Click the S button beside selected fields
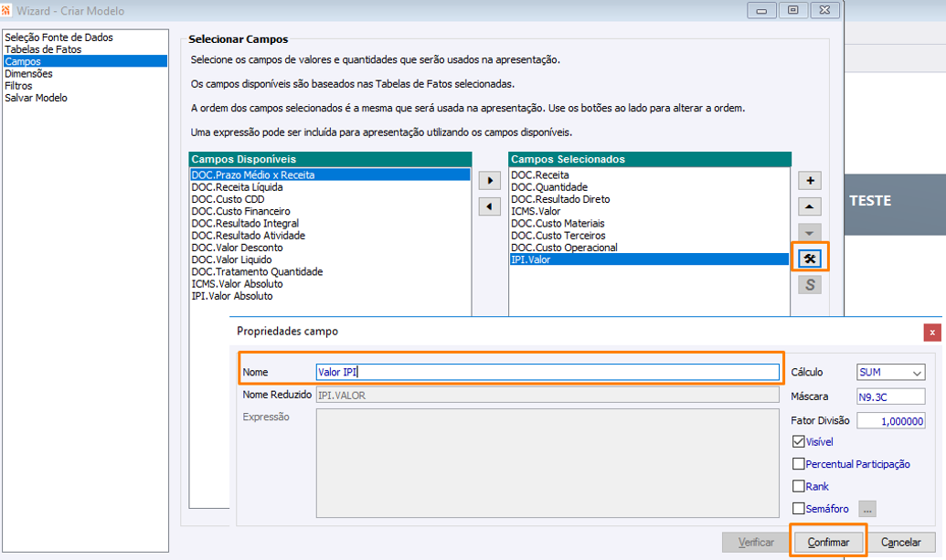Viewport: 946px width, 560px height. click(x=810, y=284)
